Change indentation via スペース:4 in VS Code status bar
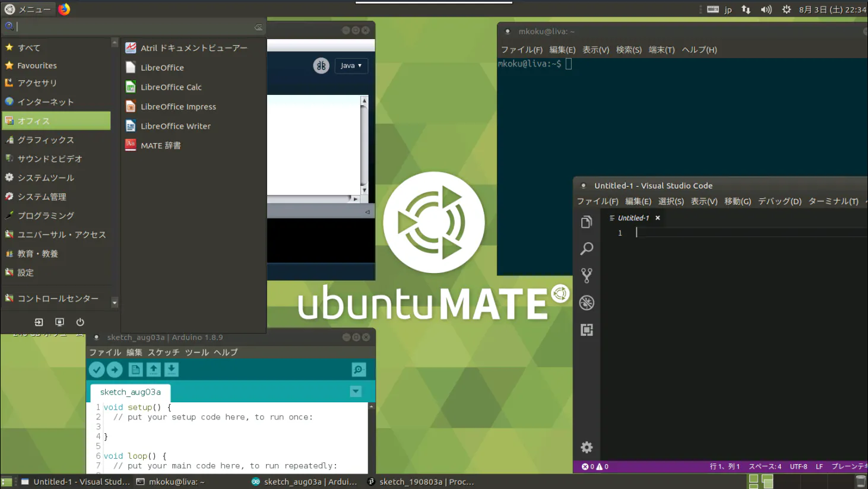Image resolution: width=868 pixels, height=489 pixels. (765, 466)
